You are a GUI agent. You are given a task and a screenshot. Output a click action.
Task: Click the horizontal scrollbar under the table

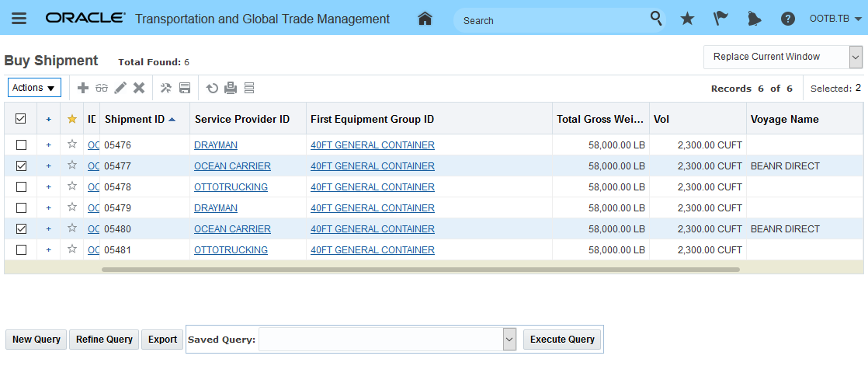(x=419, y=270)
